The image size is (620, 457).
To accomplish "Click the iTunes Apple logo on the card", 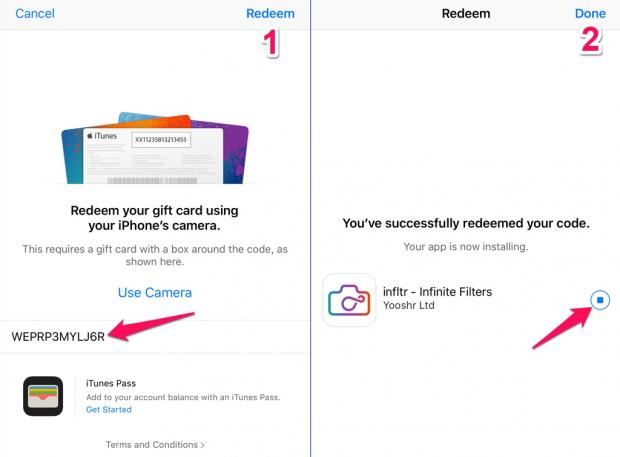I will (x=90, y=136).
